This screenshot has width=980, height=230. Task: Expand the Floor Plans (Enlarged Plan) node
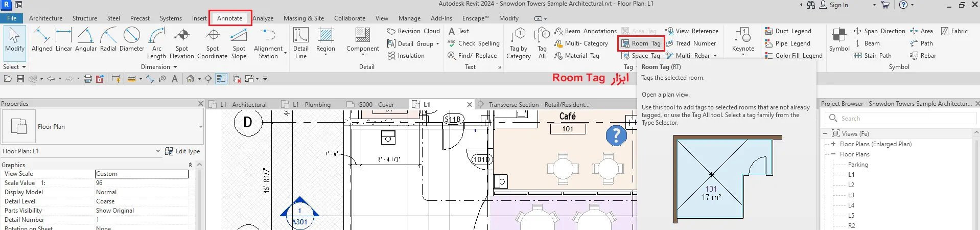click(833, 144)
